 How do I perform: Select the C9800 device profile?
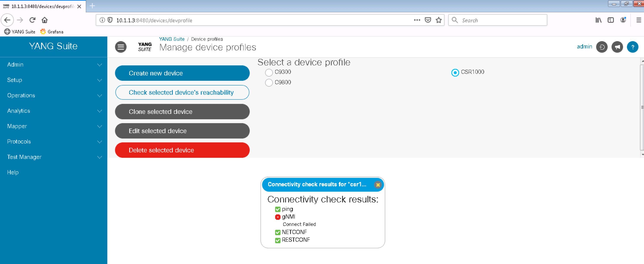tap(269, 83)
